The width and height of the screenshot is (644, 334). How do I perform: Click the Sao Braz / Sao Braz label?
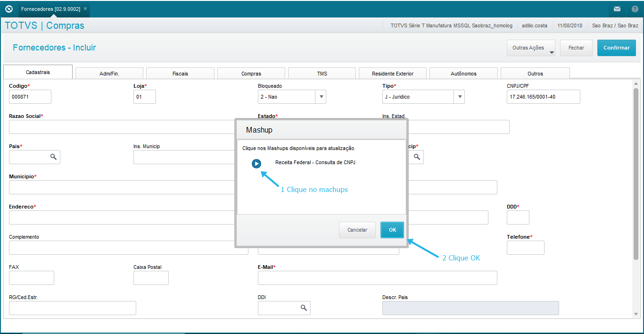point(615,25)
